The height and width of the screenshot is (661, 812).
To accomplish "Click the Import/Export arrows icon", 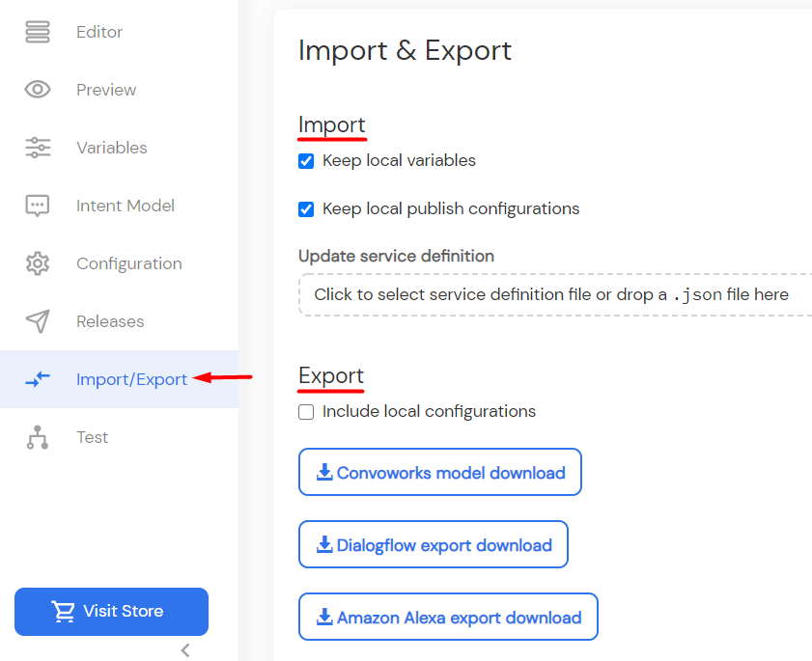I will point(38,379).
